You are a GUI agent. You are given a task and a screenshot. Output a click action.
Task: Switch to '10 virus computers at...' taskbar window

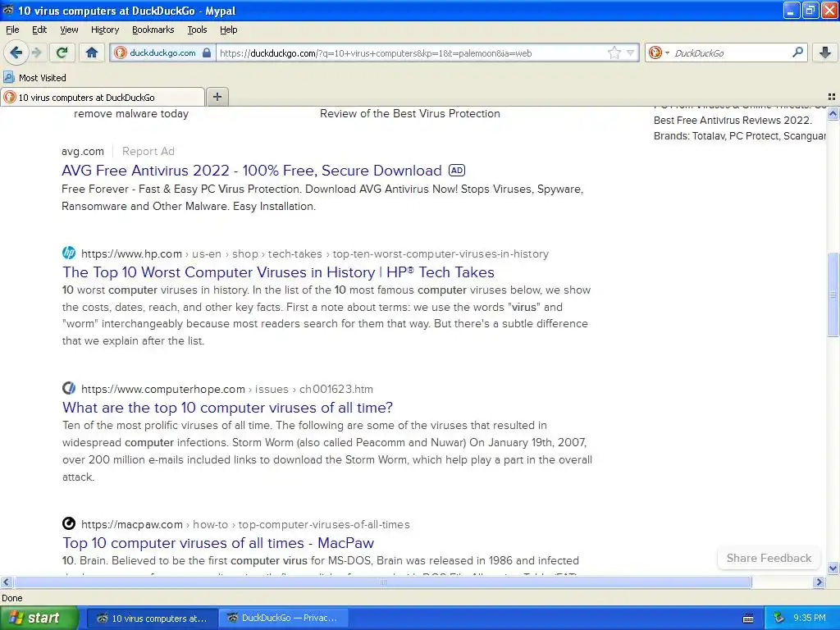pos(152,619)
